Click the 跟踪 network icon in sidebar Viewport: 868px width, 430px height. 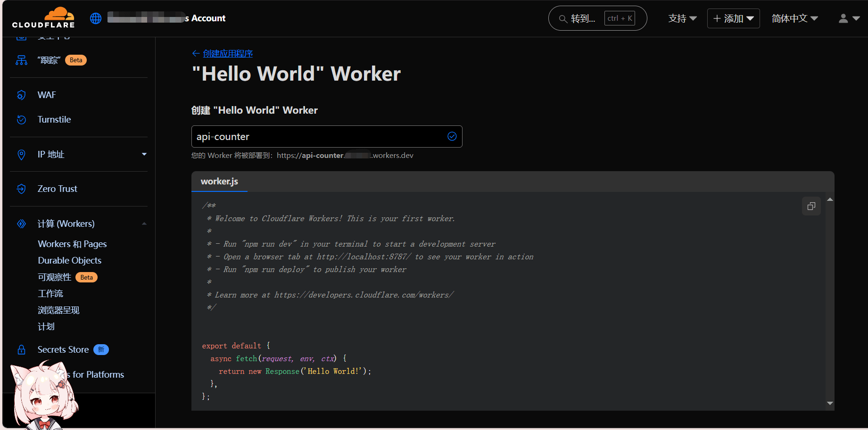(21, 60)
